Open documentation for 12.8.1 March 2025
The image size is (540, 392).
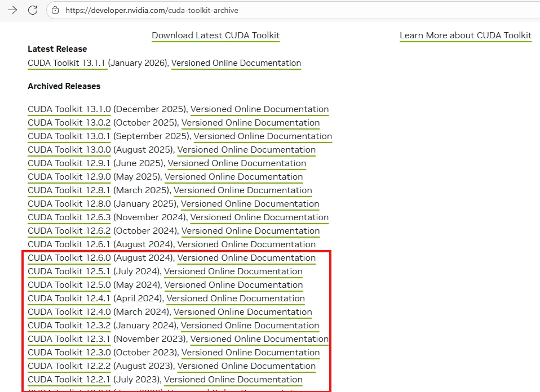pyautogui.click(x=242, y=190)
